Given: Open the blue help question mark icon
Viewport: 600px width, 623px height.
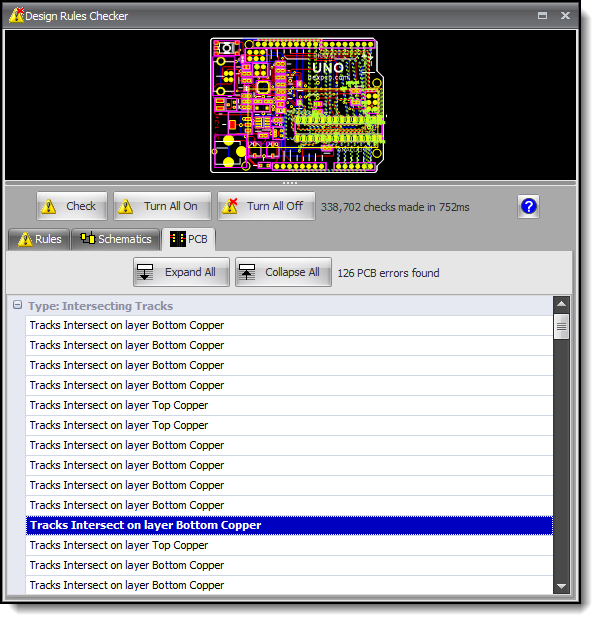Looking at the screenshot, I should tap(528, 206).
